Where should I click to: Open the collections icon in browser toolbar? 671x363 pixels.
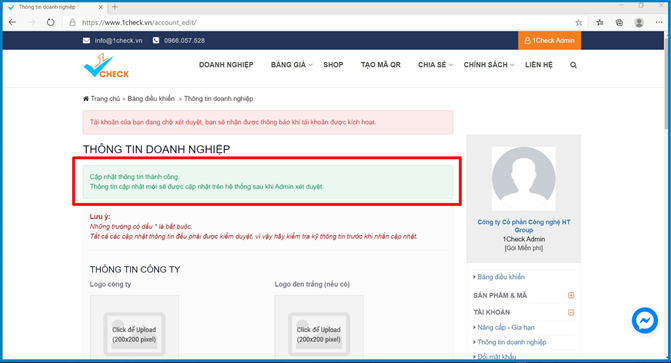[619, 23]
